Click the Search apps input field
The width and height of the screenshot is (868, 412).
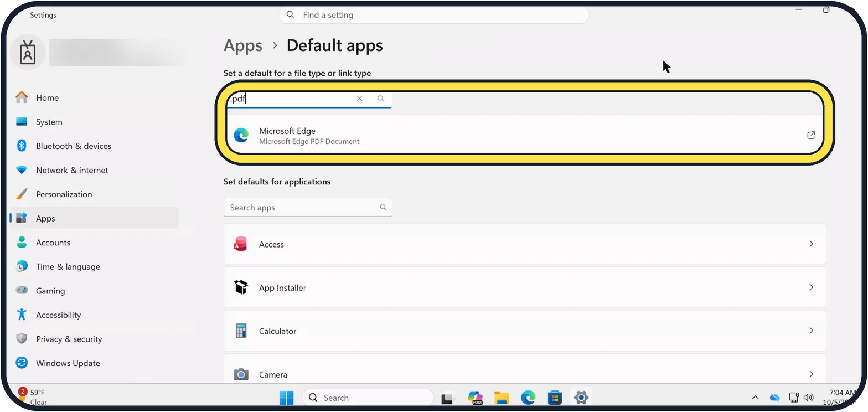(x=308, y=208)
